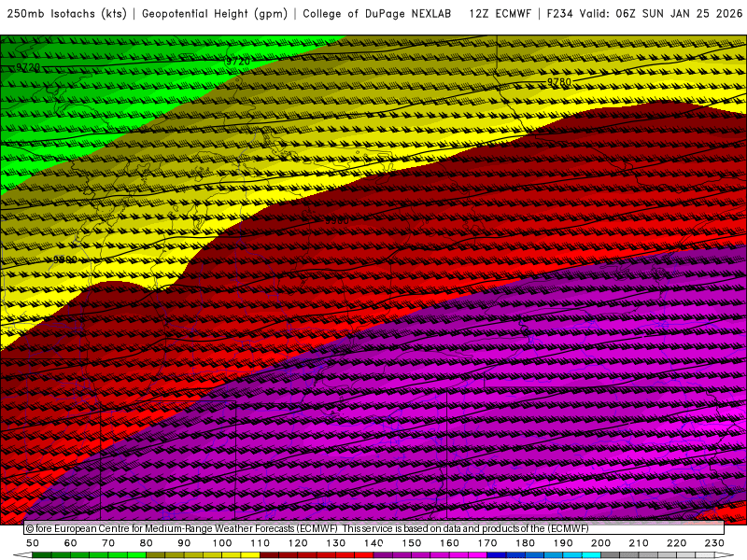The height and width of the screenshot is (560, 747).
Task: Click the 130 kts legend label
Action: (335, 543)
